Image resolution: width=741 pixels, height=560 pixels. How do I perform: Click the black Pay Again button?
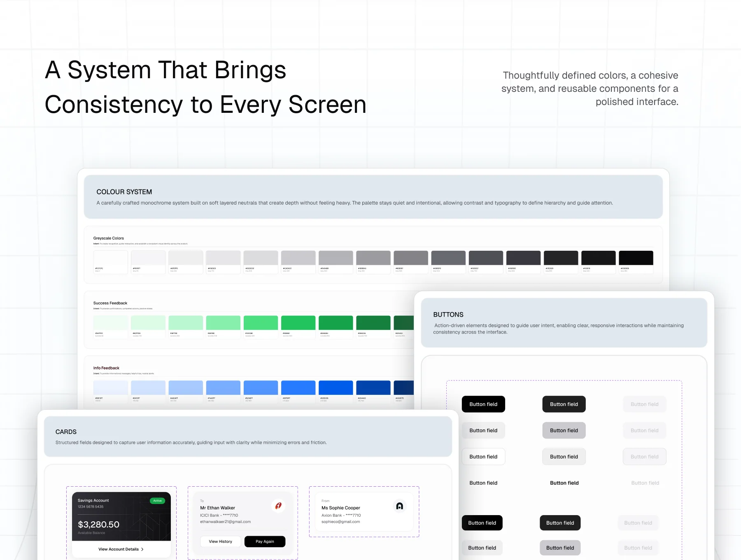click(x=265, y=541)
